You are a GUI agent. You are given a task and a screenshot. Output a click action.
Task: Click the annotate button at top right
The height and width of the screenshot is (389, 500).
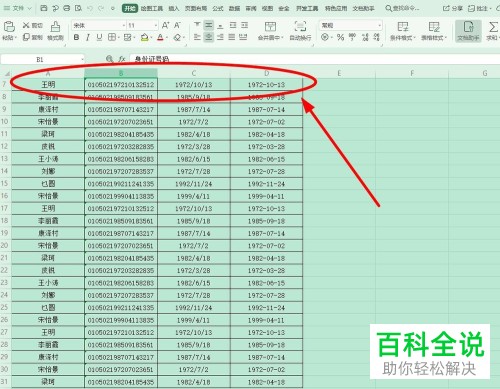[478, 8]
